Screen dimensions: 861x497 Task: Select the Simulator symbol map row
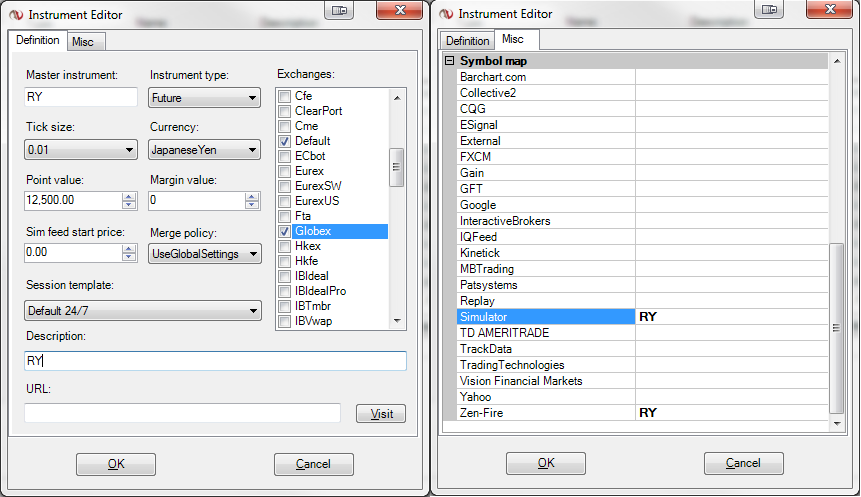click(642, 317)
